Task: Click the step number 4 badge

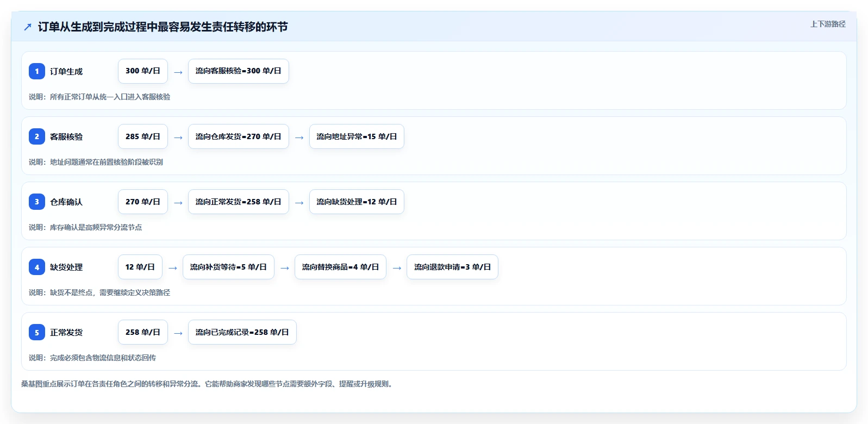Action: 37,267
